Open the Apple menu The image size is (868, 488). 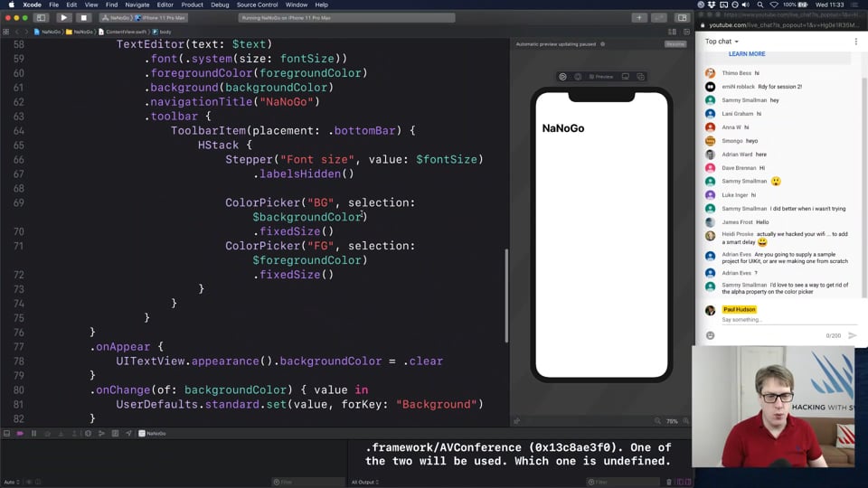click(x=11, y=5)
